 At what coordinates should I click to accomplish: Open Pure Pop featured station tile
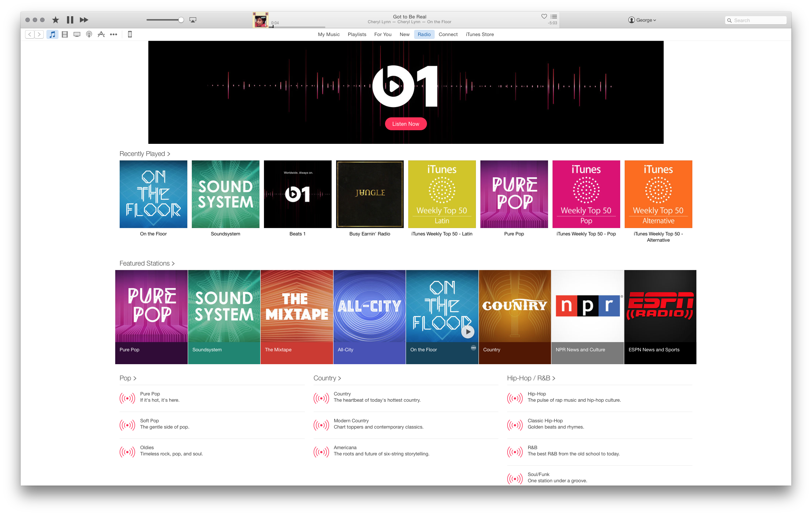(151, 317)
